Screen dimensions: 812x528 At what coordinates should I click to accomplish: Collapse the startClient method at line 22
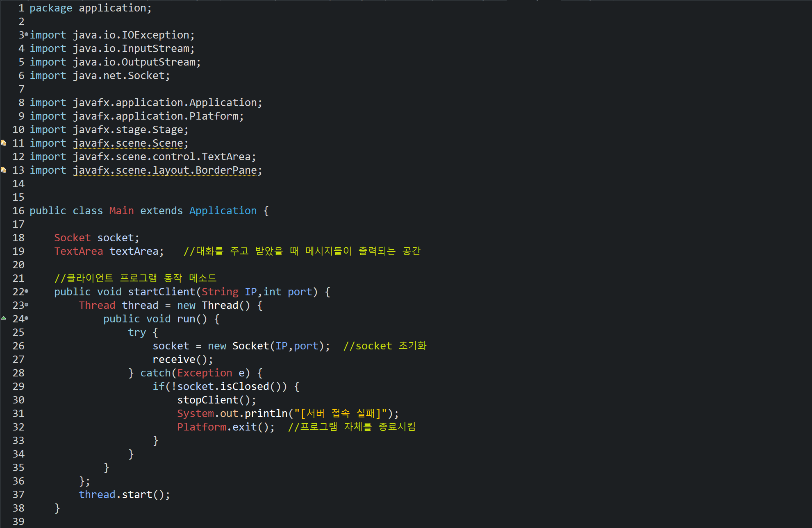(x=27, y=291)
